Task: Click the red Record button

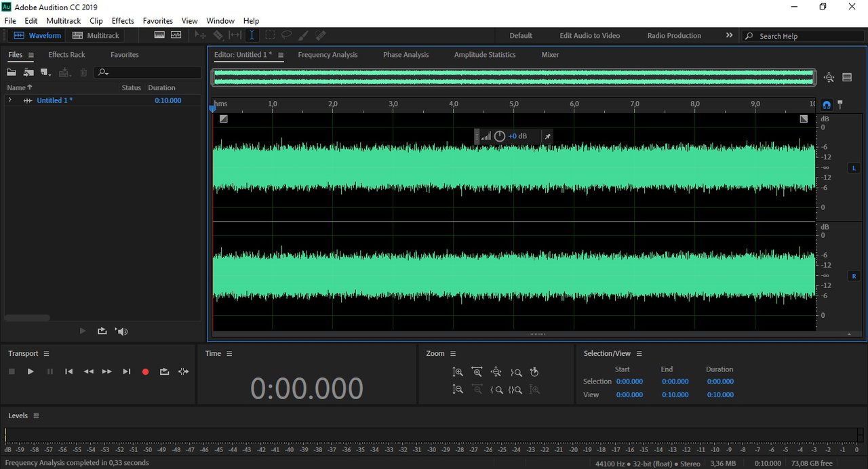Action: (145, 371)
